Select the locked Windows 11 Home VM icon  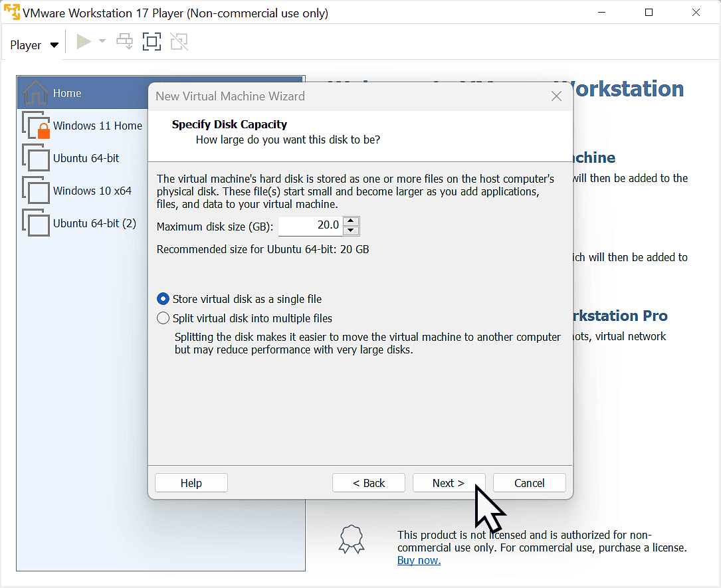36,126
